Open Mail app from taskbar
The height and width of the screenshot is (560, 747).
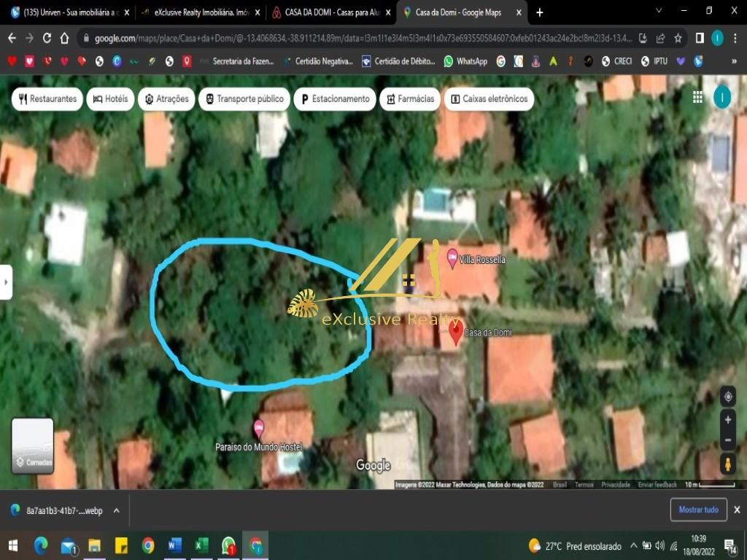point(68,545)
